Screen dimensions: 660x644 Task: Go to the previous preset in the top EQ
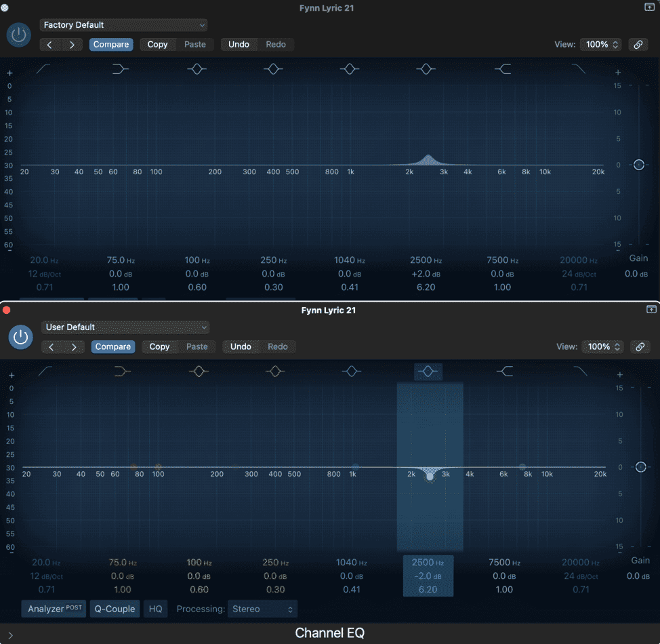(x=49, y=45)
